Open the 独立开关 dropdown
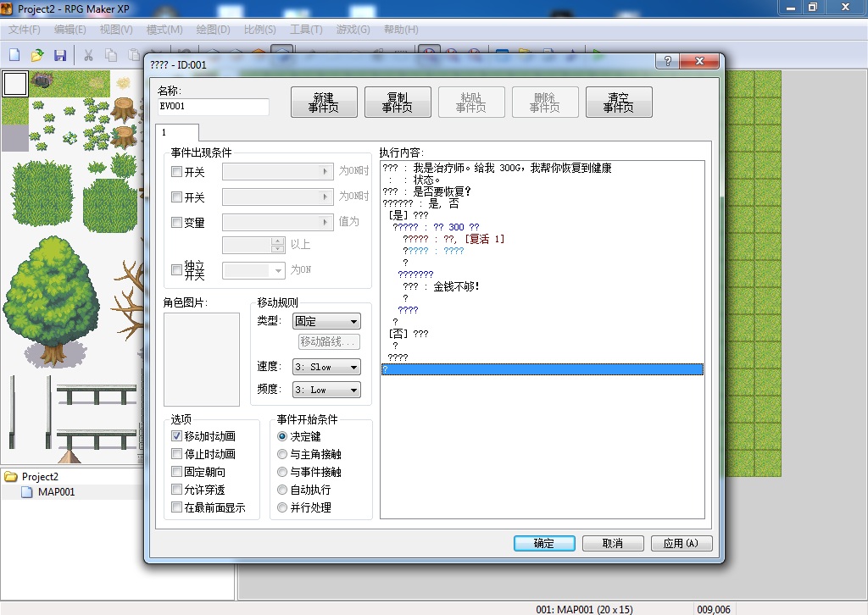868x615 pixels. [x=254, y=270]
